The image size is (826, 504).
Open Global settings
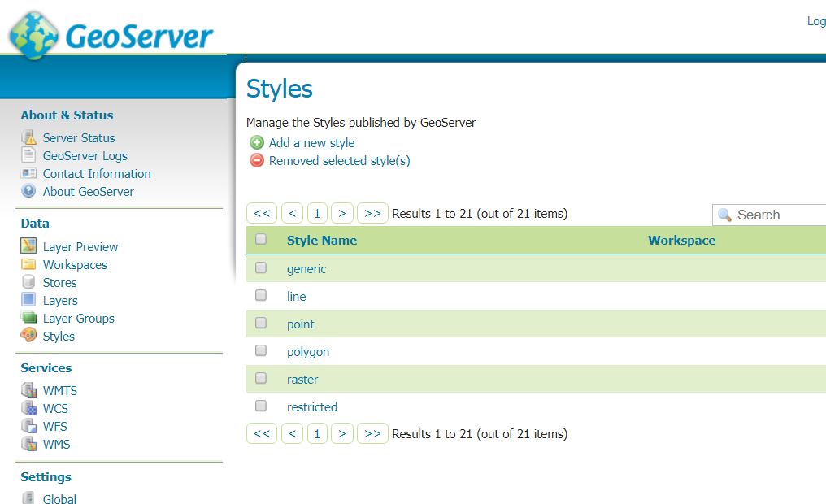[59, 499]
